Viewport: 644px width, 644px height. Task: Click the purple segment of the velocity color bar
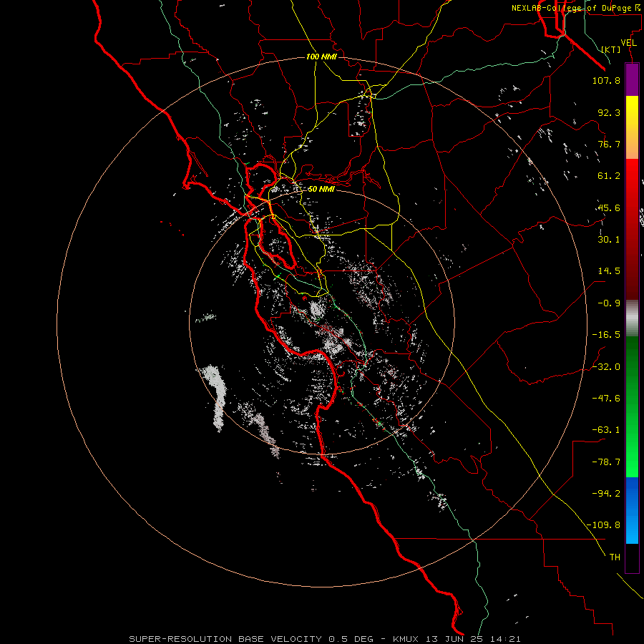point(632,79)
